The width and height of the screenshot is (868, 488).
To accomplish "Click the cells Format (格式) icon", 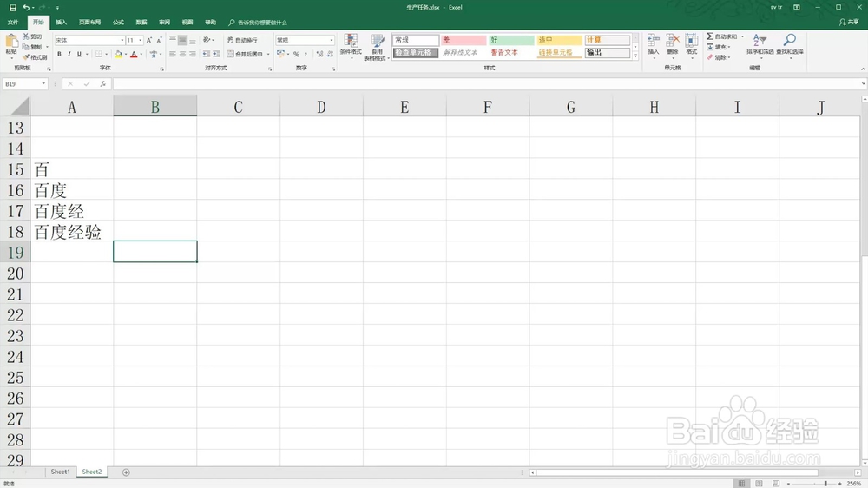I will 692,41.
